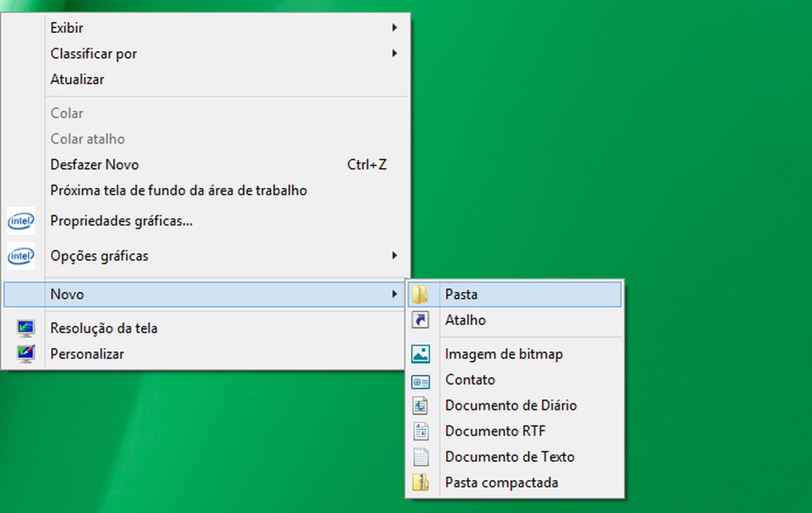
Task: Open the Classificar por submenu
Action: (395, 53)
